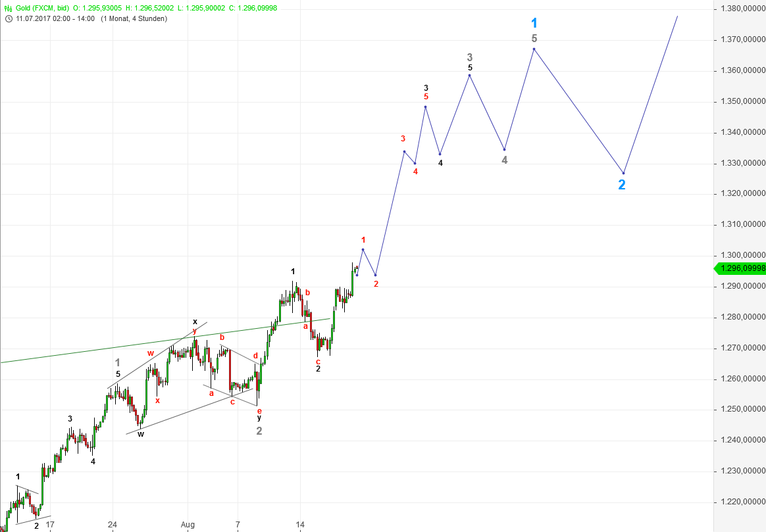The height and width of the screenshot is (532, 766).
Task: Select the blue wave label 1 at the top
Action: 534,22
